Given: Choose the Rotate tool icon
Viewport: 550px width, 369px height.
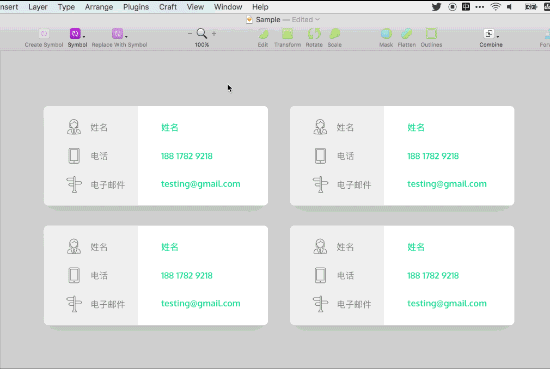Looking at the screenshot, I should (x=314, y=34).
